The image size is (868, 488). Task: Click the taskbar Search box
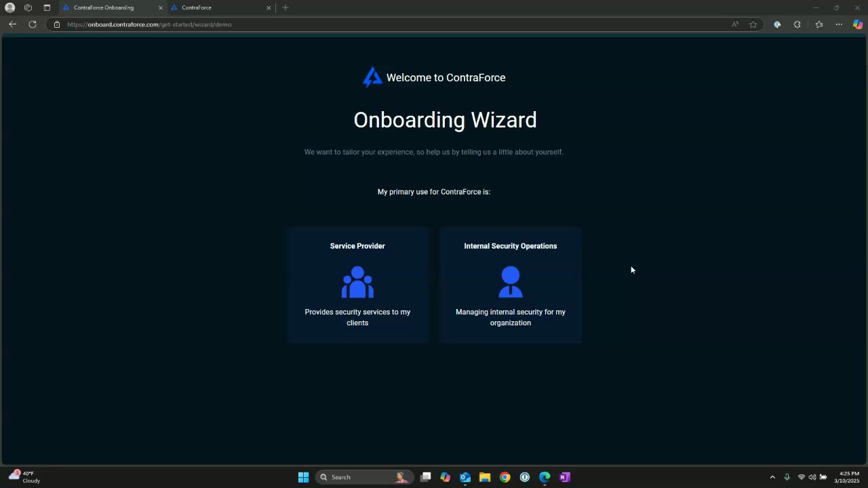tap(365, 477)
